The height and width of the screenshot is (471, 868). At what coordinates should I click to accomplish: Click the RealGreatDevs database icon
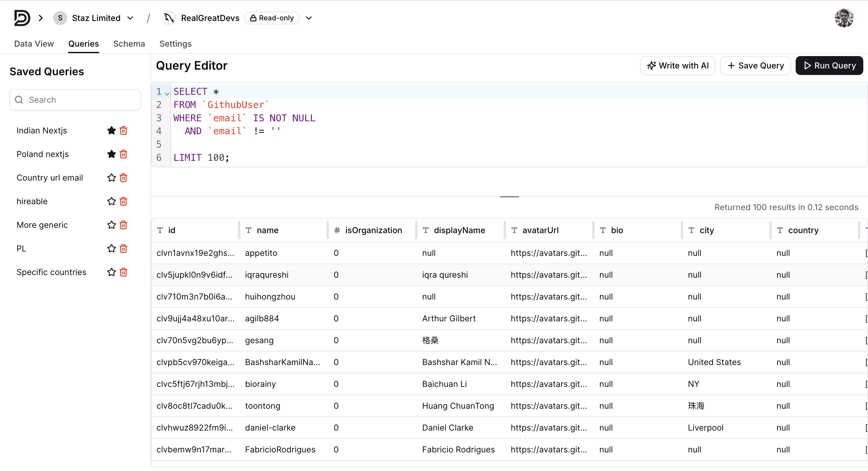(x=169, y=18)
